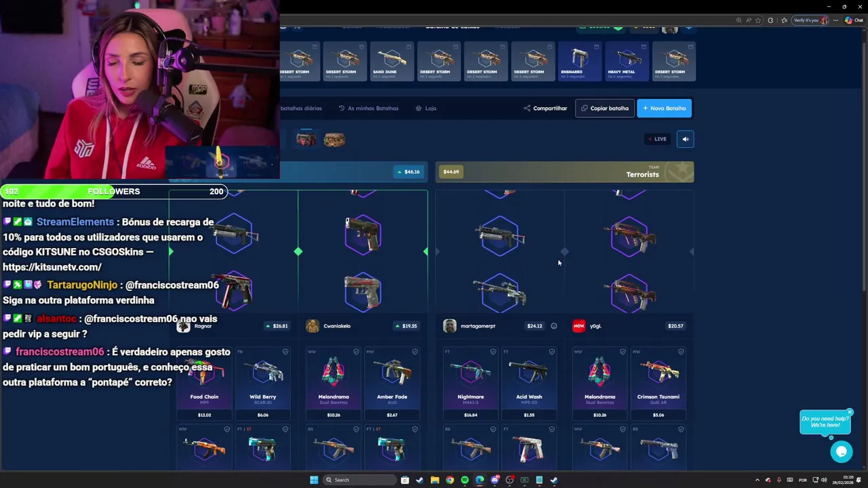
Task: Open the Nightmare M4A1-S card
Action: coord(471,384)
